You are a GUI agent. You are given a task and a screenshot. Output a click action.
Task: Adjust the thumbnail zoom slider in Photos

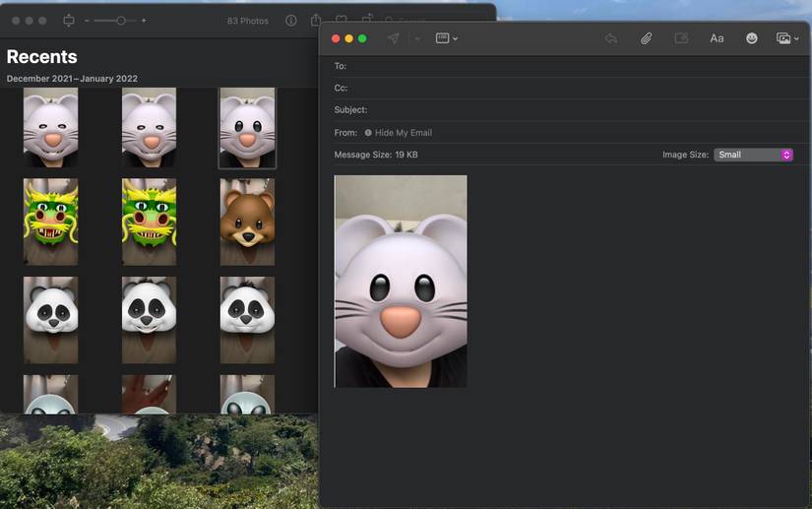click(115, 21)
